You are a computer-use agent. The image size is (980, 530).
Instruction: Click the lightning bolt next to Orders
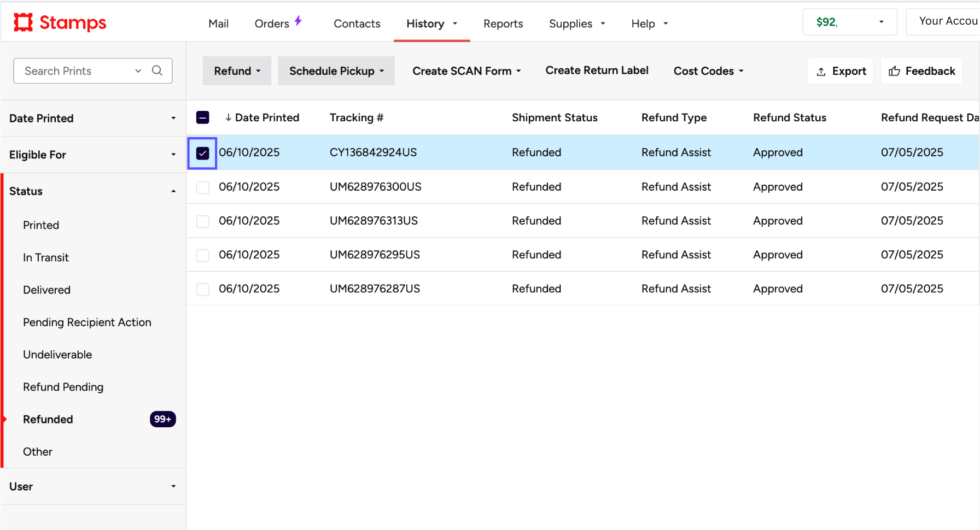[x=298, y=21]
